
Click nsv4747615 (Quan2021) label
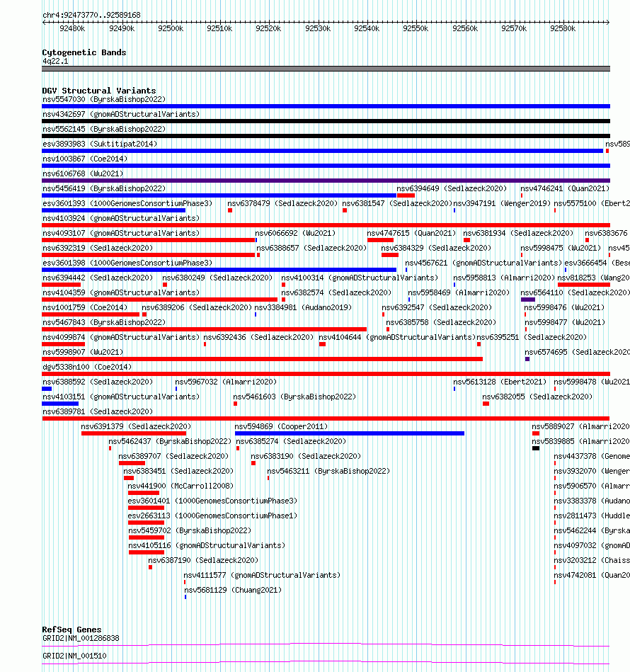(411, 233)
